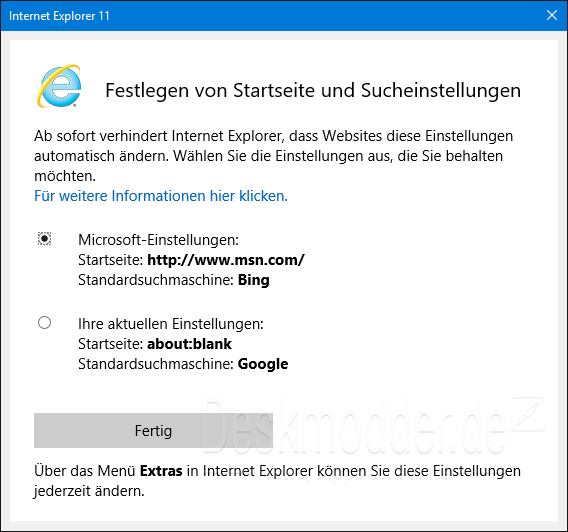568x532 pixels.
Task: Click the bold Google search engine text
Action: point(263,364)
